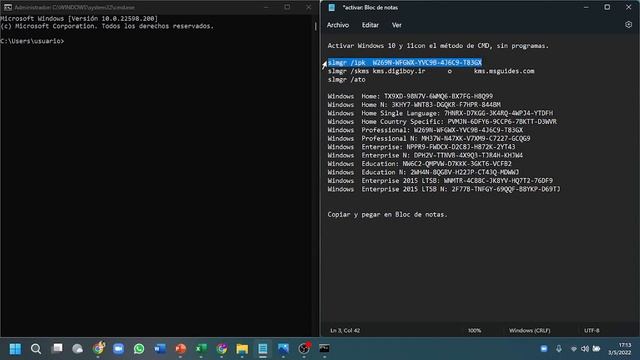Open network status in system tray
640x360 pixels.
[573, 349]
